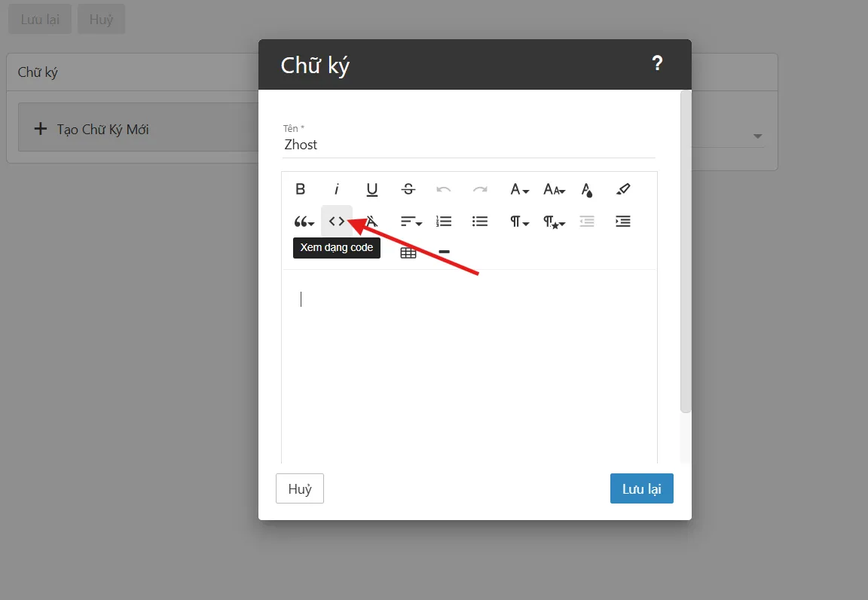Viewport: 868px width, 600px height.
Task: Cancel the dialog with Huỷ button
Action: pyautogui.click(x=300, y=489)
